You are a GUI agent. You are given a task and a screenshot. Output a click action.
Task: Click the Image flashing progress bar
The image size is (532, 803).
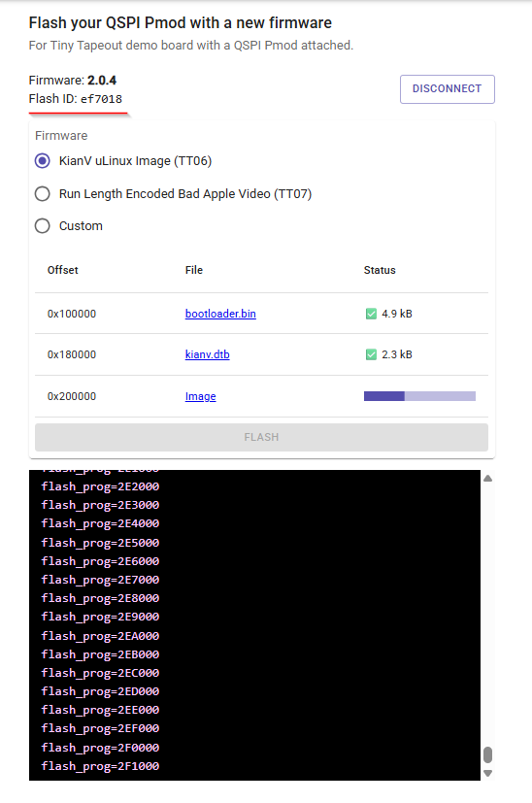[x=419, y=396]
